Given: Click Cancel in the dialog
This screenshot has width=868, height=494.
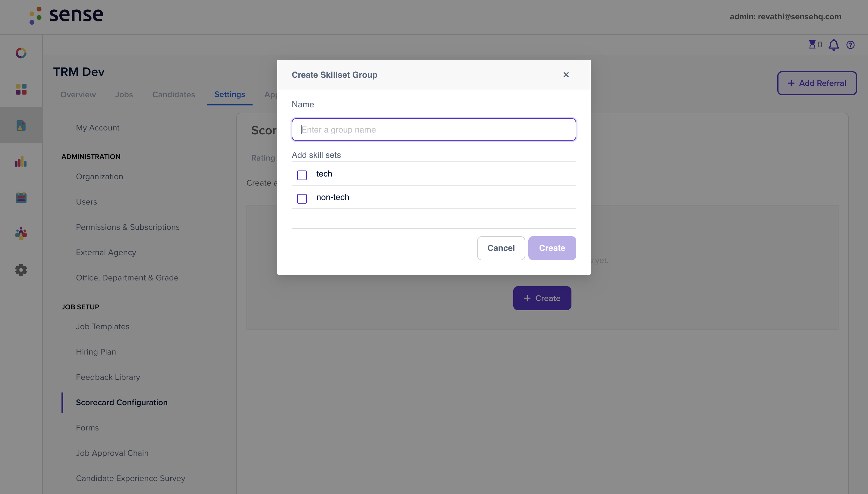Looking at the screenshot, I should (501, 248).
